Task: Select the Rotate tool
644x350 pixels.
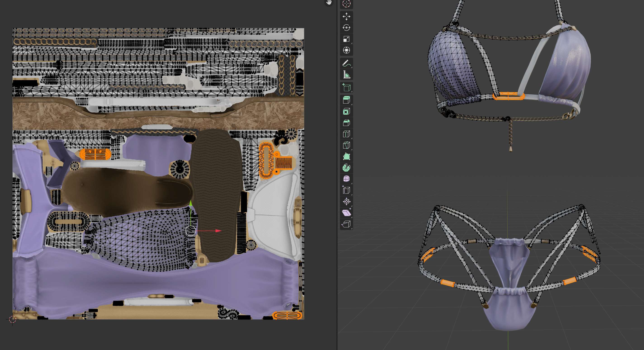Action: tap(346, 28)
